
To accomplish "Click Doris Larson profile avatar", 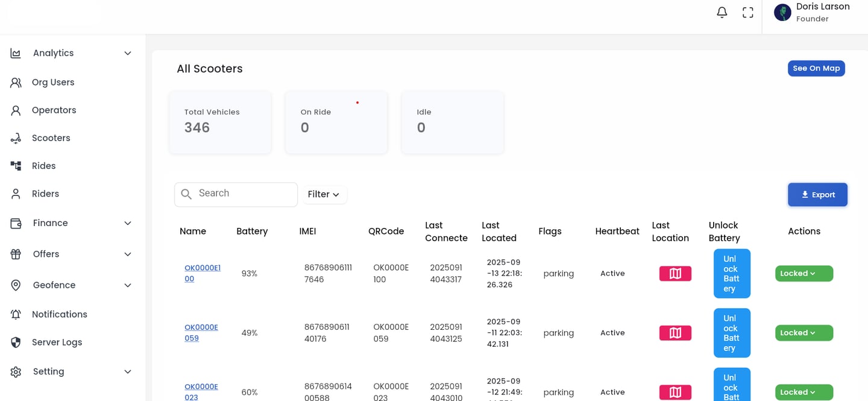I will tap(782, 13).
